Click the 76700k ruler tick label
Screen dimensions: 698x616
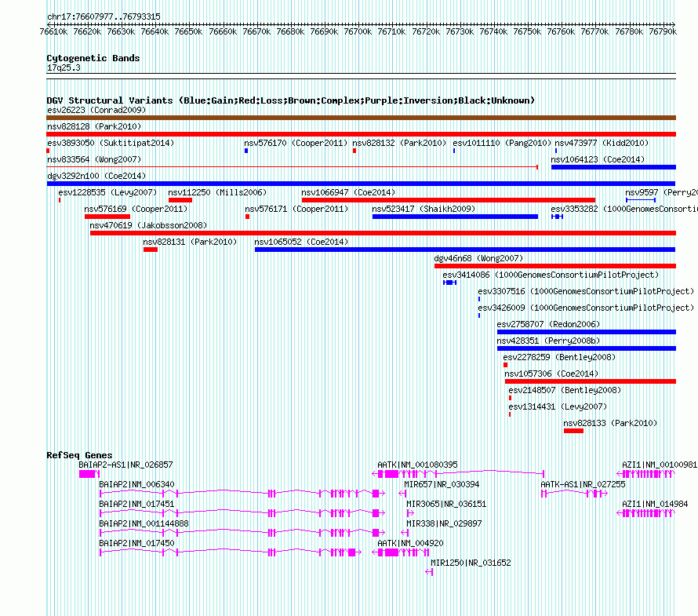pyautogui.click(x=358, y=31)
